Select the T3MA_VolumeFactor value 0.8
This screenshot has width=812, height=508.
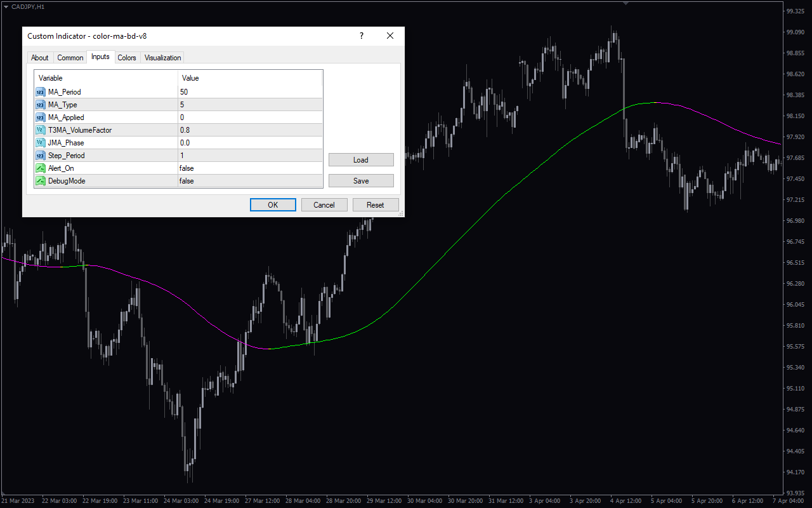250,130
